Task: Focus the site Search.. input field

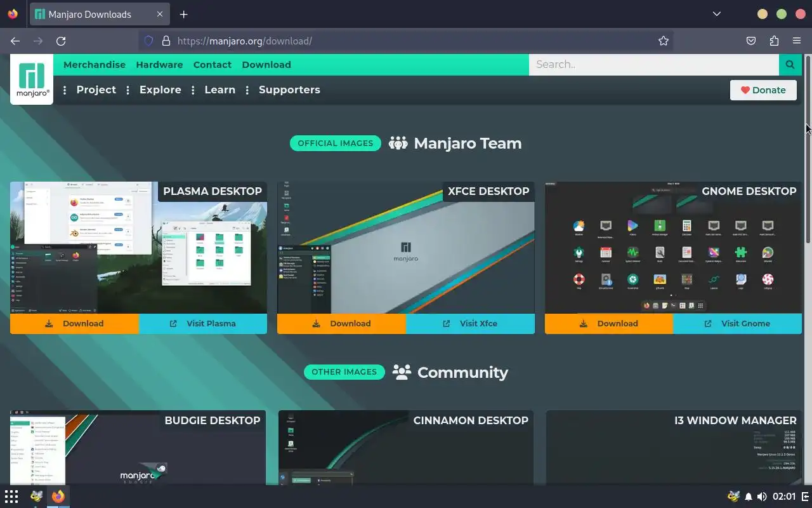Action: point(654,64)
